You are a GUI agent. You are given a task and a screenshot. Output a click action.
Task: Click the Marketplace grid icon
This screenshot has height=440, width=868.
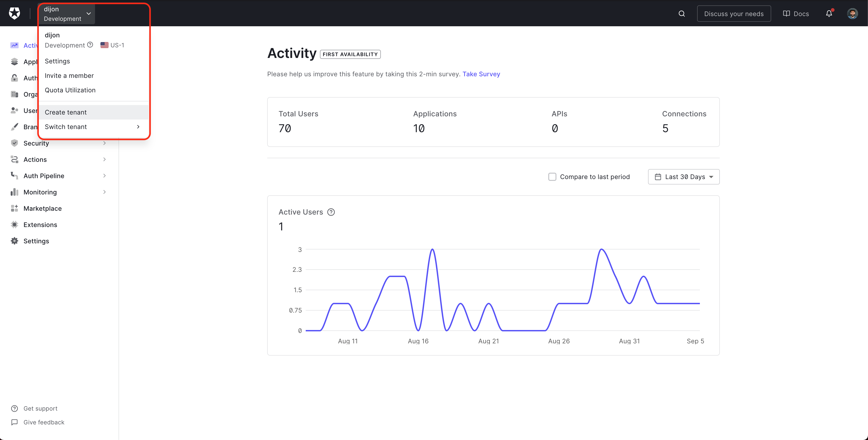(14, 208)
